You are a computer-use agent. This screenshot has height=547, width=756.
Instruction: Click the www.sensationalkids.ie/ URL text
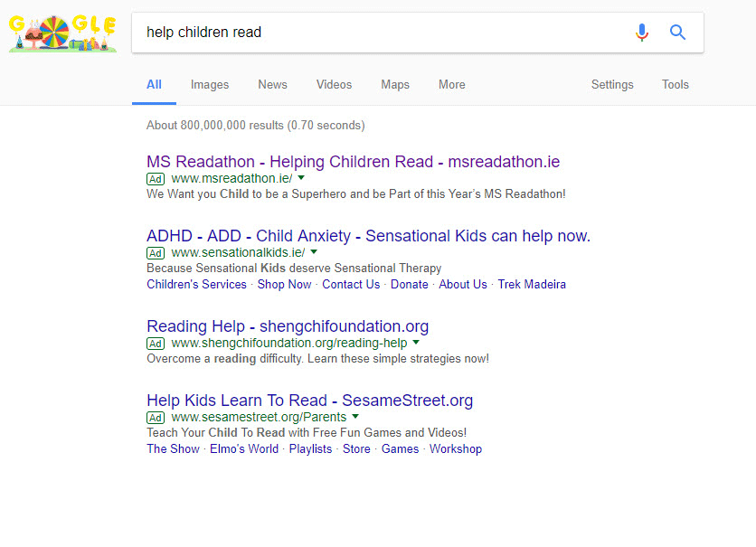[238, 252]
